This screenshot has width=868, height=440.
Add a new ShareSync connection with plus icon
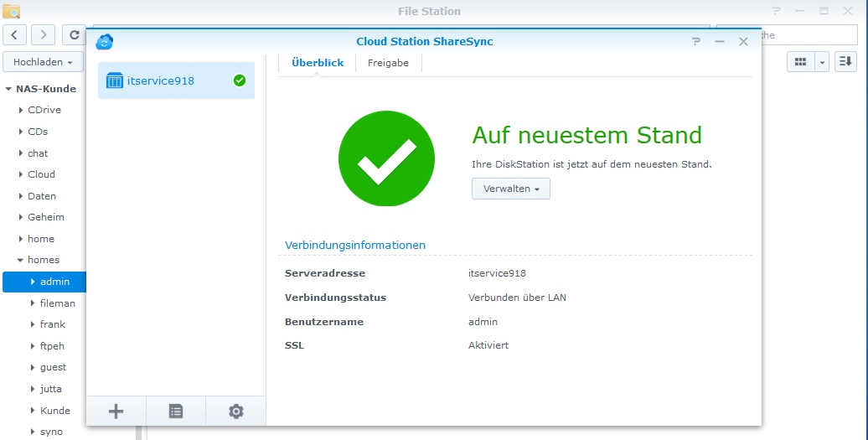116,412
